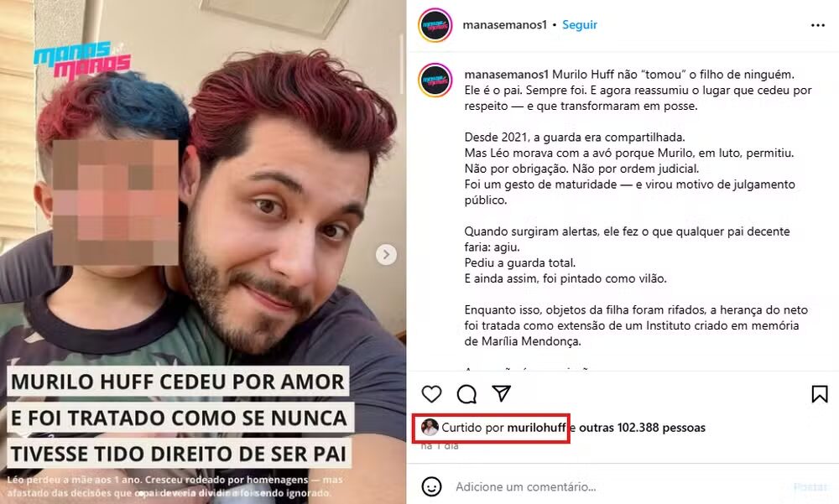Open comments with the speech bubble icon

[466, 394]
